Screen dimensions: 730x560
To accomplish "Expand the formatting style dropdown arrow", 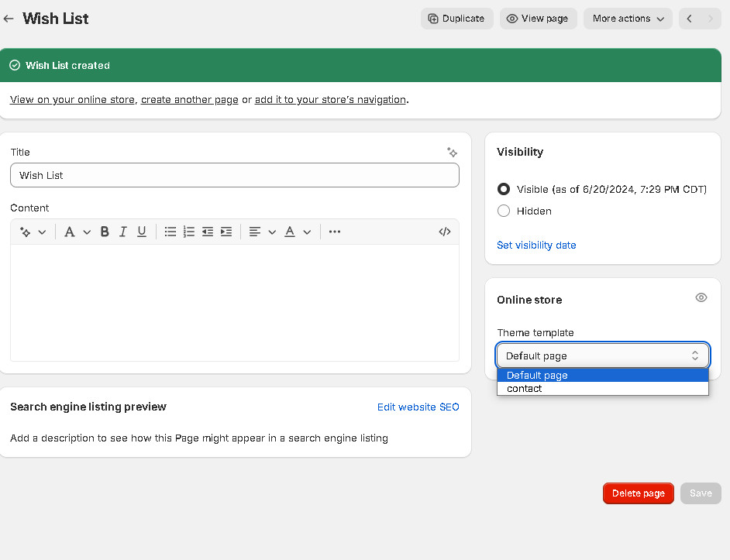I will (x=87, y=232).
